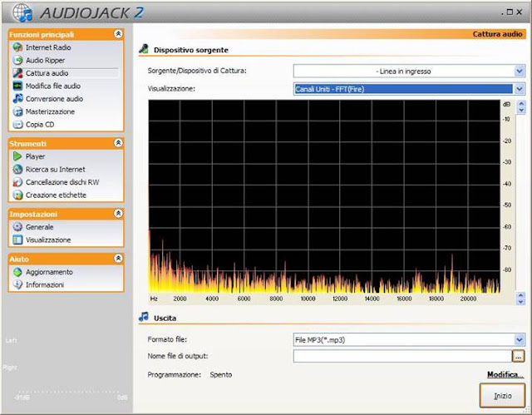Click the Internet Radio globe icon
The image size is (532, 415).
(17, 47)
